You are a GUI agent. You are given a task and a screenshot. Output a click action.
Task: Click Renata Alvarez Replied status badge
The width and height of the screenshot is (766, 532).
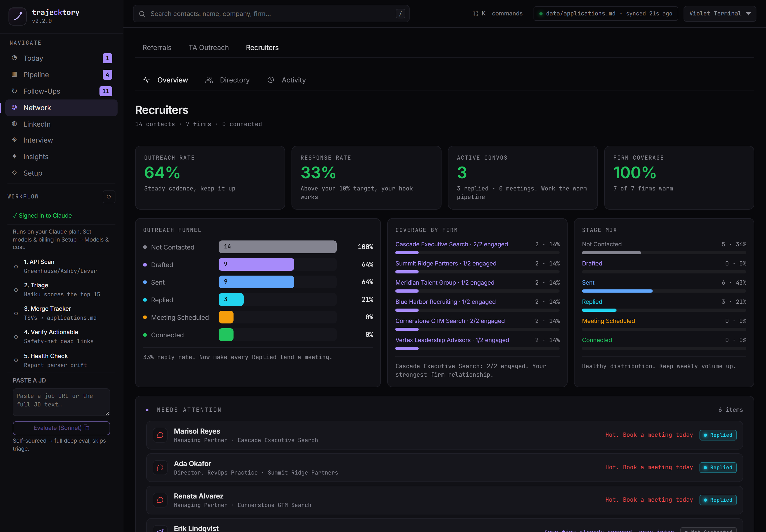pyautogui.click(x=718, y=500)
